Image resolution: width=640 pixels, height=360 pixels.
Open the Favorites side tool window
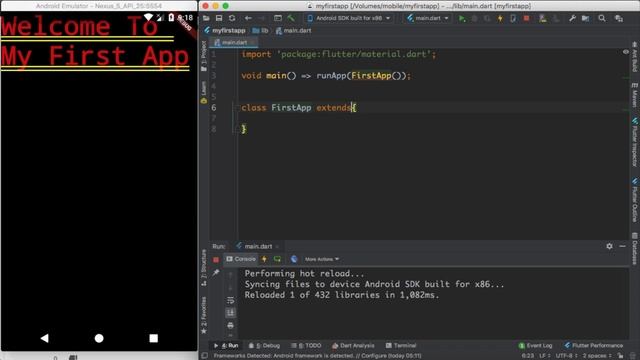(x=204, y=315)
